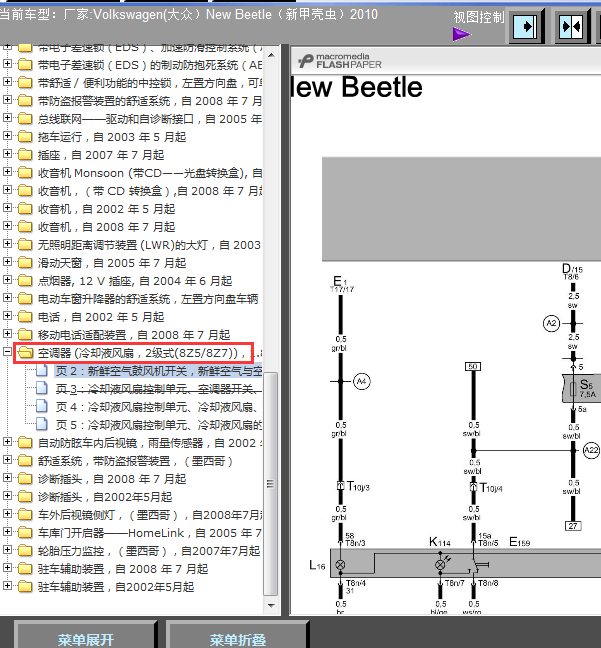Screen dimensions: 601x648
Task: Click folder icon for 车库门开启器 HomeLink entry
Action: pos(25,533)
